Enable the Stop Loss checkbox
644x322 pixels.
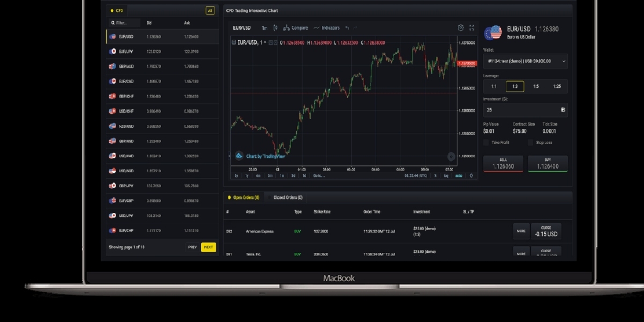click(531, 143)
